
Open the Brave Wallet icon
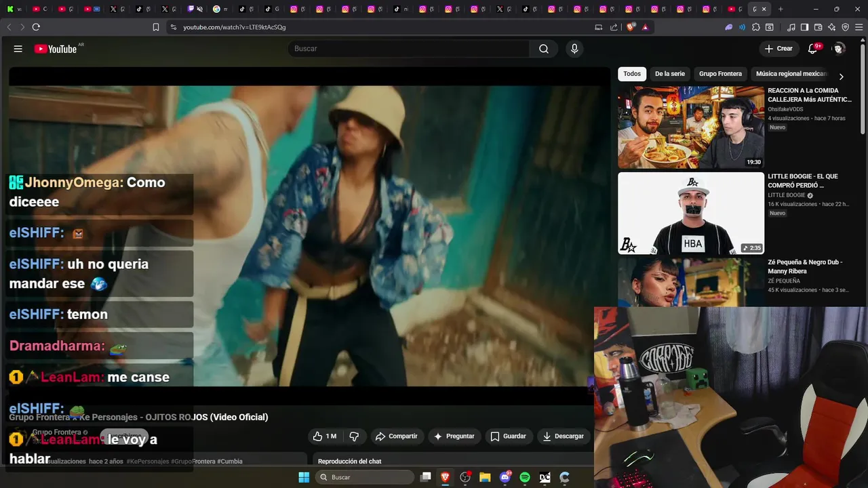[818, 27]
